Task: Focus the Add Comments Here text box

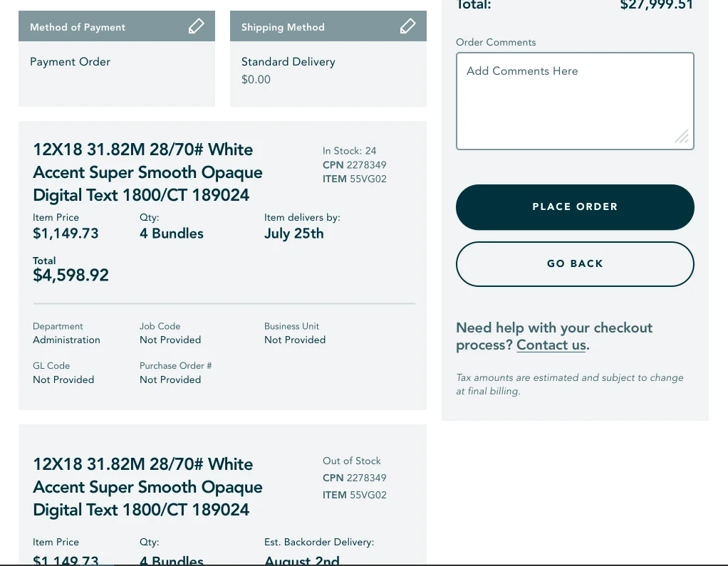Action: tap(575, 101)
